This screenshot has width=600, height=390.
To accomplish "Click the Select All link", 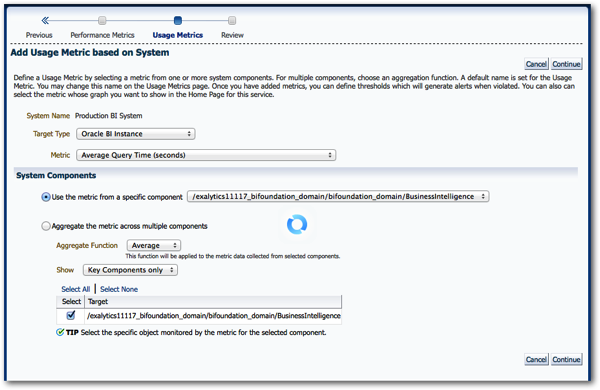I will click(76, 289).
